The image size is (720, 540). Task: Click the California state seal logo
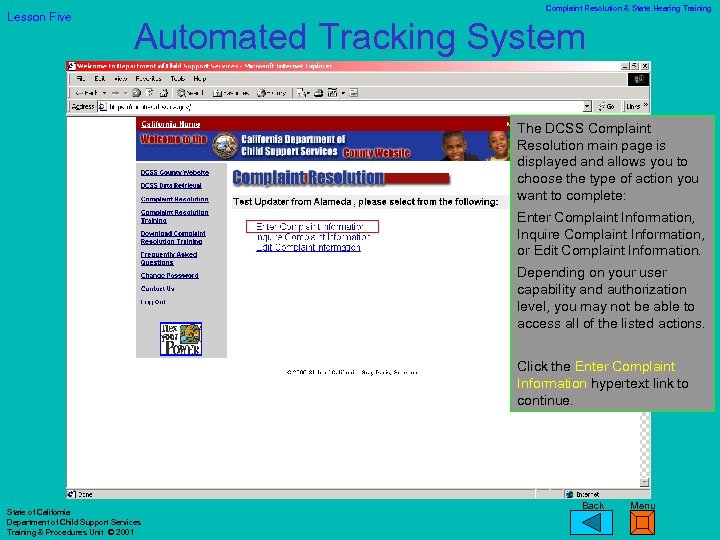[x=225, y=146]
